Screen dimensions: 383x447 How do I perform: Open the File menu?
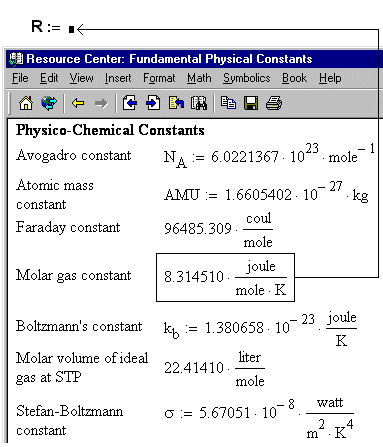point(20,78)
